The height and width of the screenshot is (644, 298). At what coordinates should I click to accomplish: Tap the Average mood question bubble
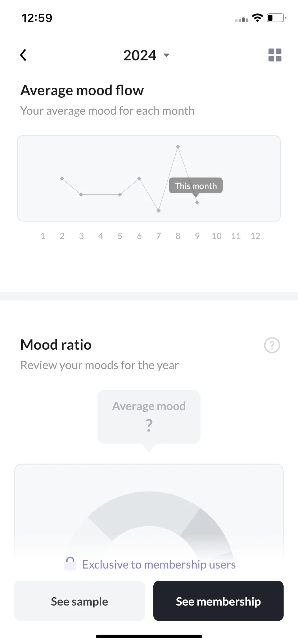[149, 417]
